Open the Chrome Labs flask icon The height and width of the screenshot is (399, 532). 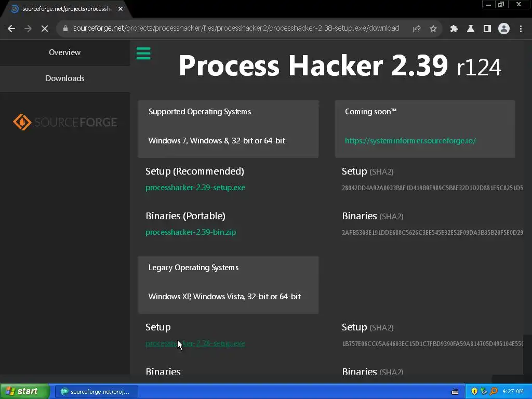[470, 29]
